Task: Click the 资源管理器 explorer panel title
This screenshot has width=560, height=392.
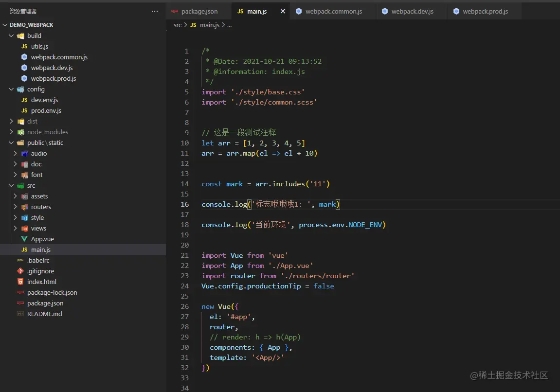Action: pos(23,11)
